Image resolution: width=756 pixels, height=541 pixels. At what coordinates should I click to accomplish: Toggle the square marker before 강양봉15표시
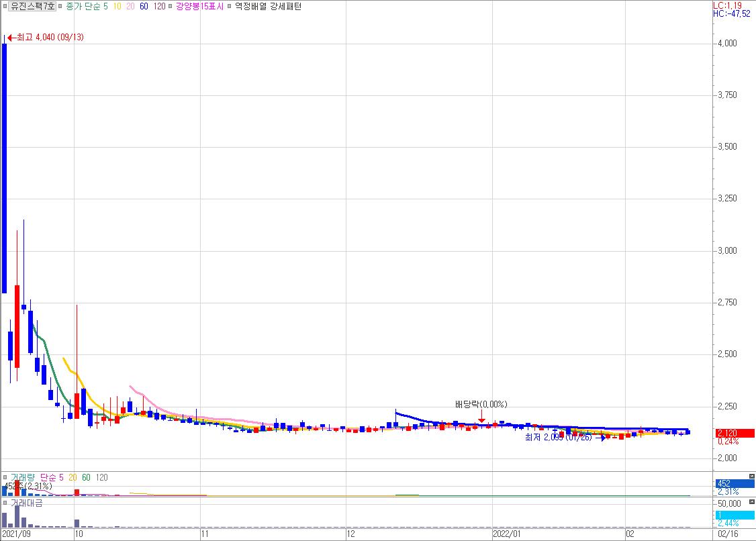(170, 6)
